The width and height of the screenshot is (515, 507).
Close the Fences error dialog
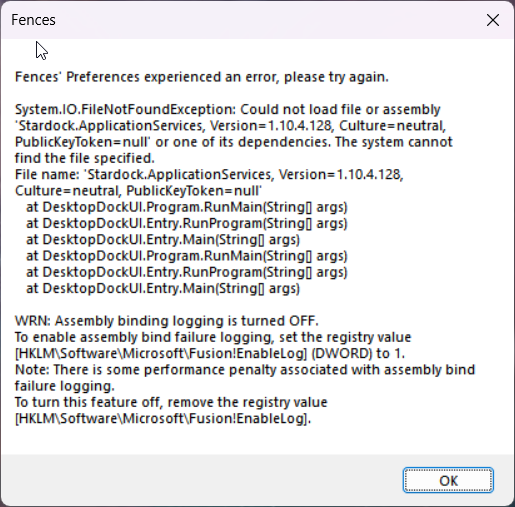(x=493, y=20)
